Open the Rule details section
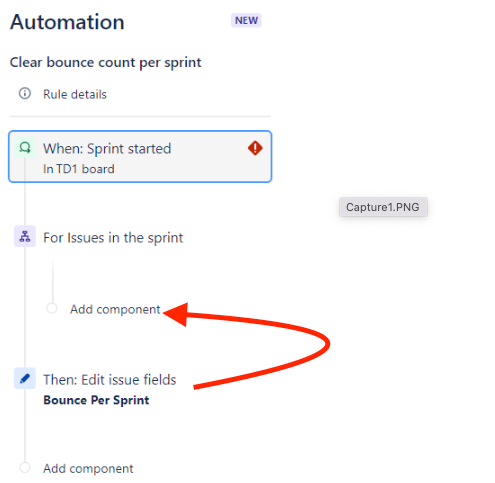Screen dimensions: 495x483 [75, 94]
